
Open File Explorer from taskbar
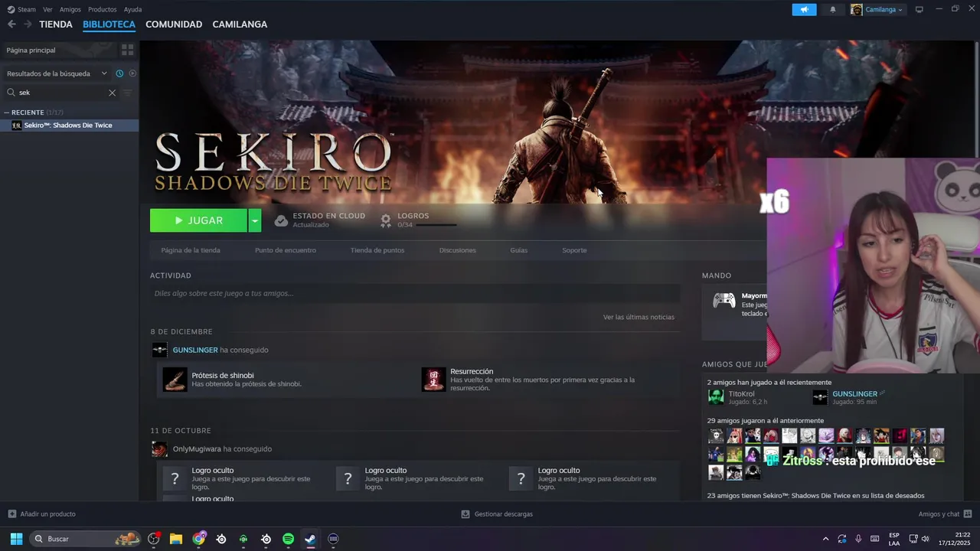click(x=176, y=539)
